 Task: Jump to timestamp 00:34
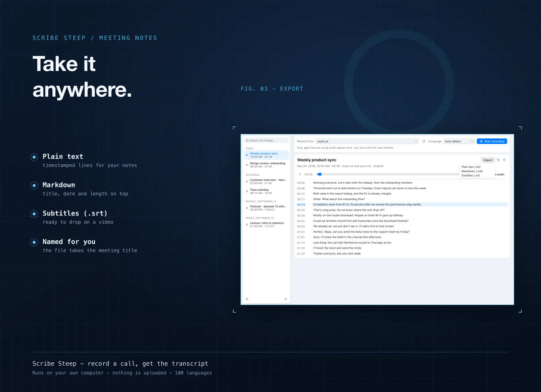coord(301,210)
